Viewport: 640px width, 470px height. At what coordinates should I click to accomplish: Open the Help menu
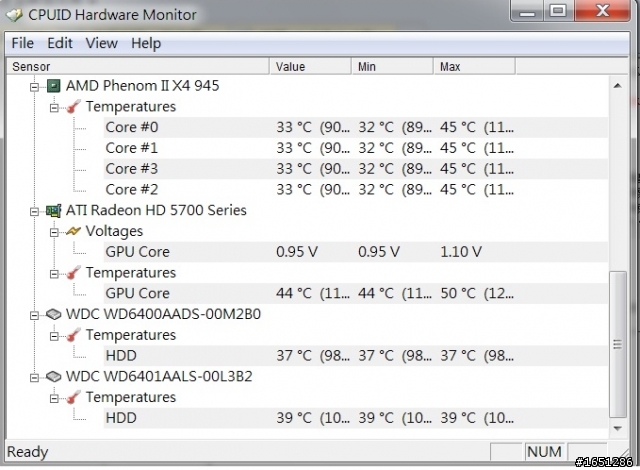click(x=146, y=43)
